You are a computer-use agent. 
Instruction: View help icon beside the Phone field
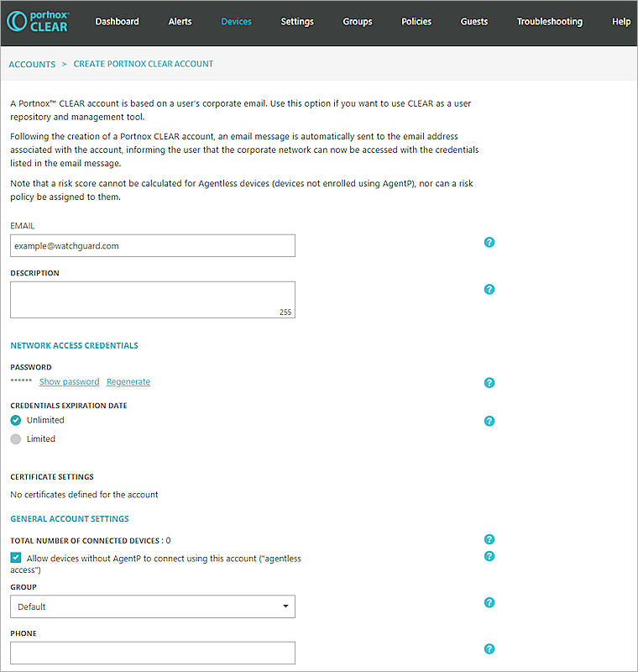point(489,648)
